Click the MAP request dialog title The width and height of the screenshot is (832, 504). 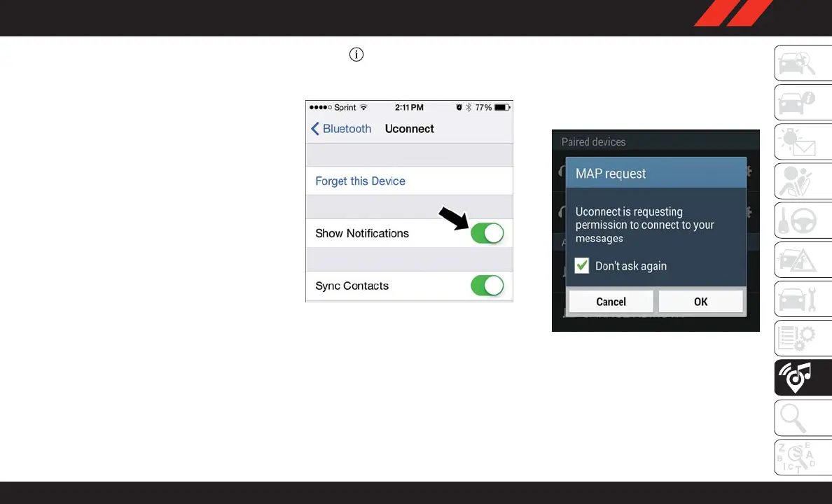[611, 174]
